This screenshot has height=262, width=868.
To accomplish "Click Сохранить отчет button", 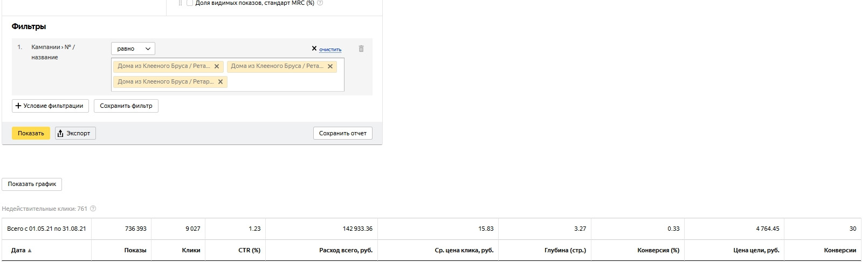I will coord(343,133).
